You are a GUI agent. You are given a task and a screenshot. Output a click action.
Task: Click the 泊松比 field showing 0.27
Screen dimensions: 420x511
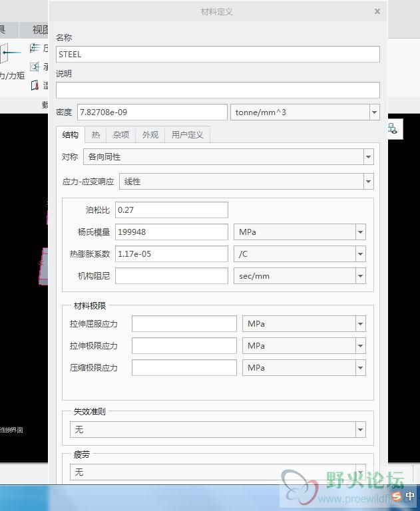click(172, 210)
